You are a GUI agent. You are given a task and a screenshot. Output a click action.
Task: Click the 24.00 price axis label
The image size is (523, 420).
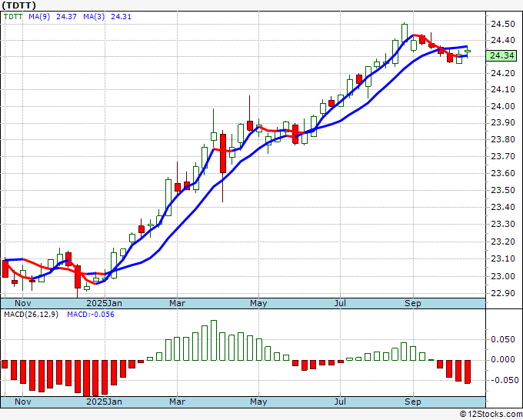[503, 106]
